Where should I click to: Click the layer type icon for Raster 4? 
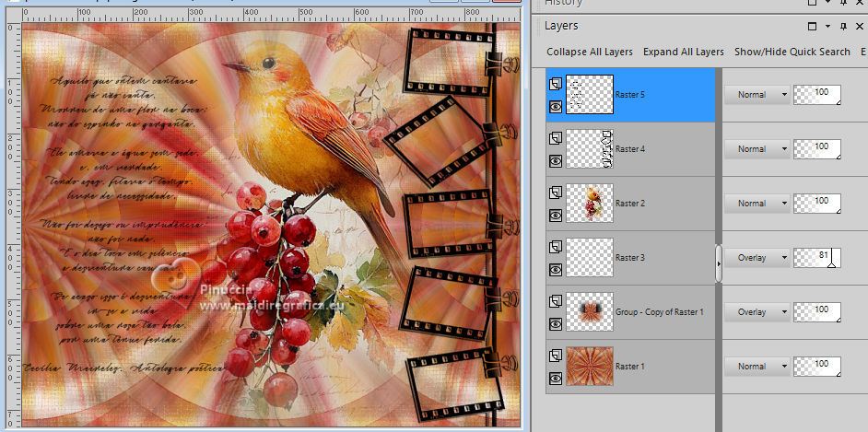(554, 138)
